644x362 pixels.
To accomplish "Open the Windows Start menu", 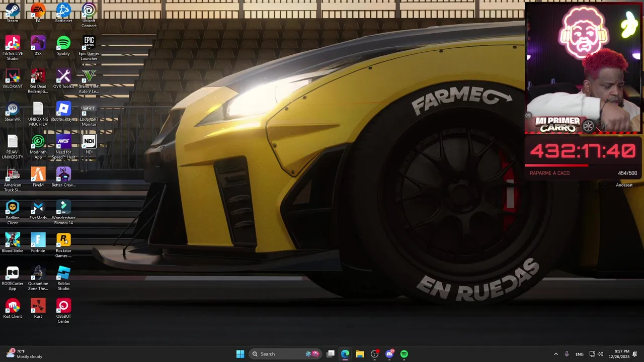I will coord(240,354).
